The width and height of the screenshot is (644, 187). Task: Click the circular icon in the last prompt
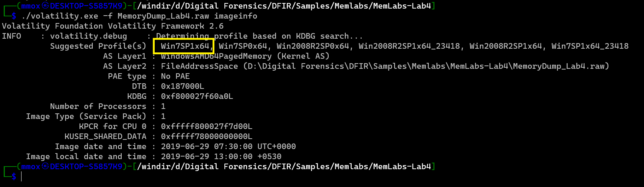click(x=45, y=167)
